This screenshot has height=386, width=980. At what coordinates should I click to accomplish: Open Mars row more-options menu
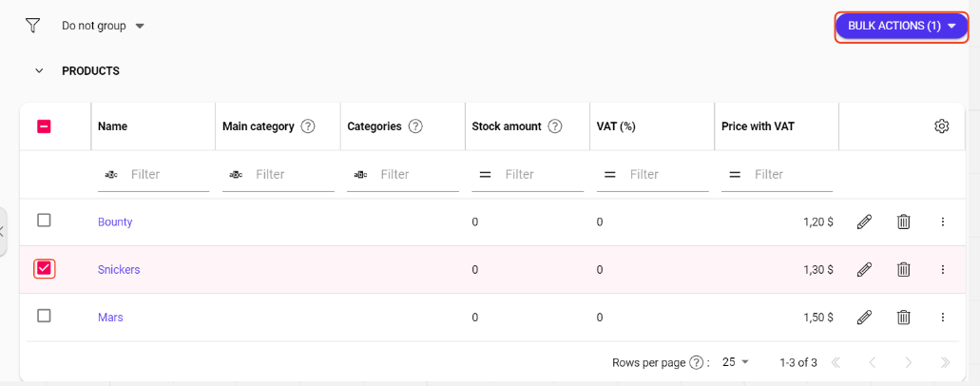click(943, 318)
